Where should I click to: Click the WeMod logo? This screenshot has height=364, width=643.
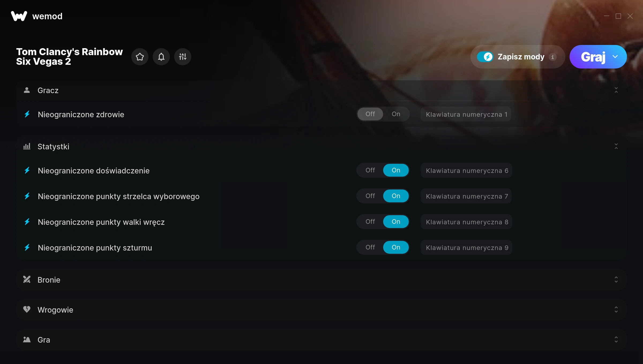click(19, 16)
